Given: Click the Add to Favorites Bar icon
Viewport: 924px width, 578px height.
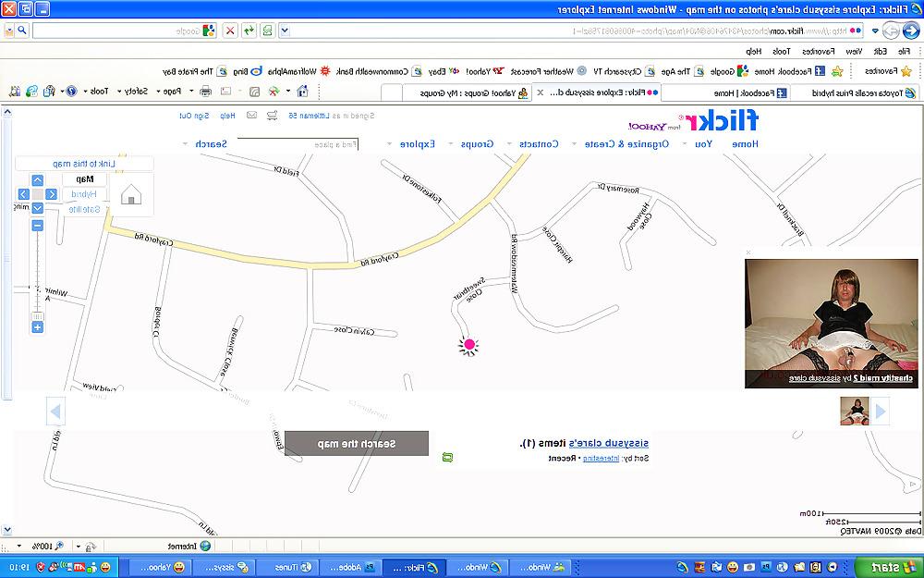Looking at the screenshot, I should [x=837, y=71].
